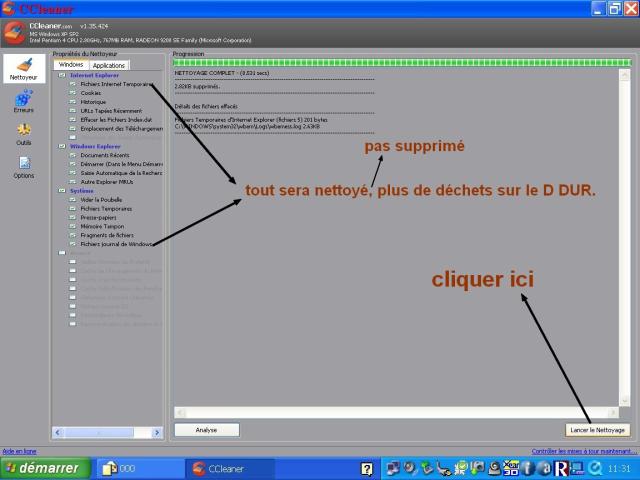Open the Outils section in sidebar
The height and width of the screenshot is (480, 640).
(x=24, y=134)
